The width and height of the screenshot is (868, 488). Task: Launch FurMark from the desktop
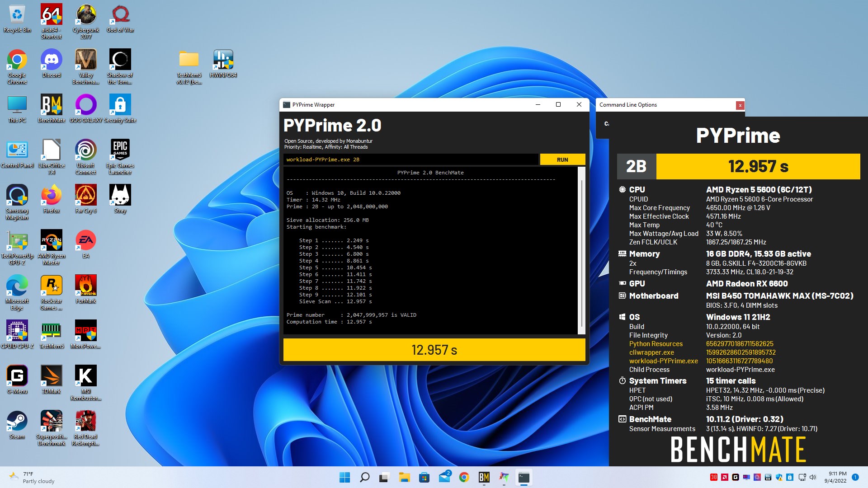click(86, 290)
